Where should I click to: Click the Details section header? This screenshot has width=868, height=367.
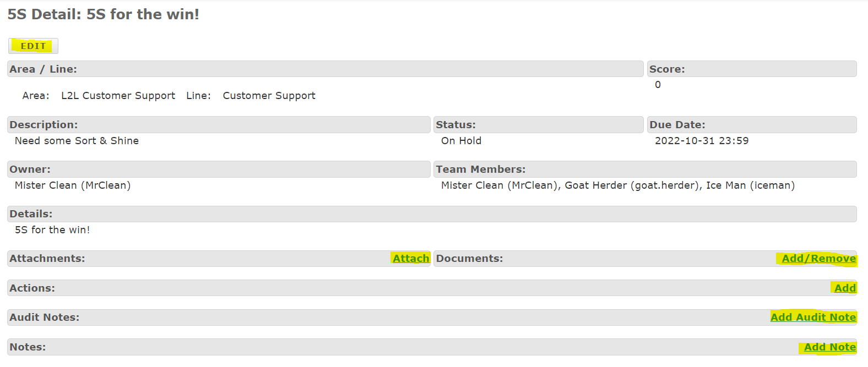pos(31,214)
